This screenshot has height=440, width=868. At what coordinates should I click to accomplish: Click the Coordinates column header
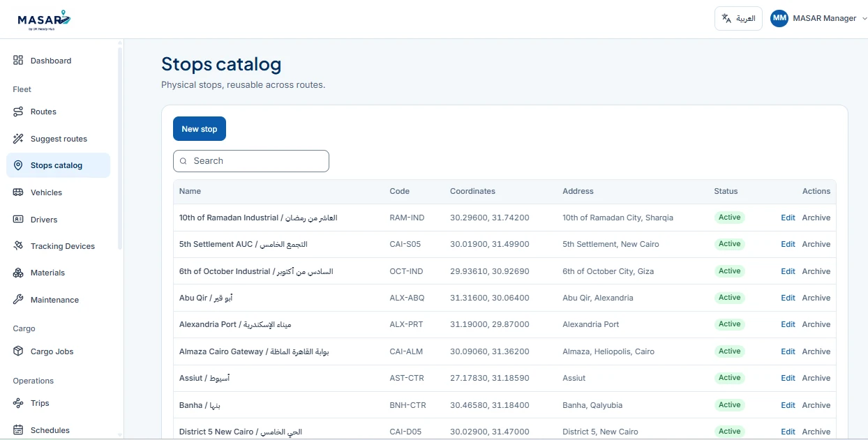coord(472,191)
